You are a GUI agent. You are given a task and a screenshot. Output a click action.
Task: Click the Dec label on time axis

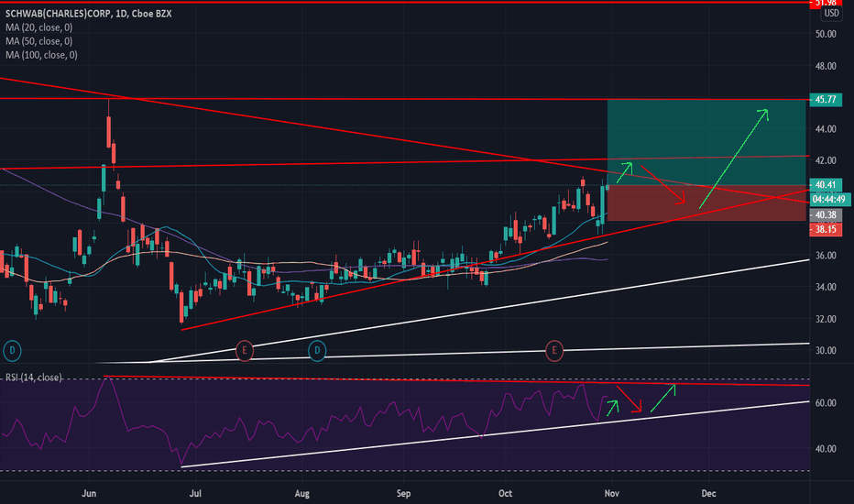click(x=708, y=494)
